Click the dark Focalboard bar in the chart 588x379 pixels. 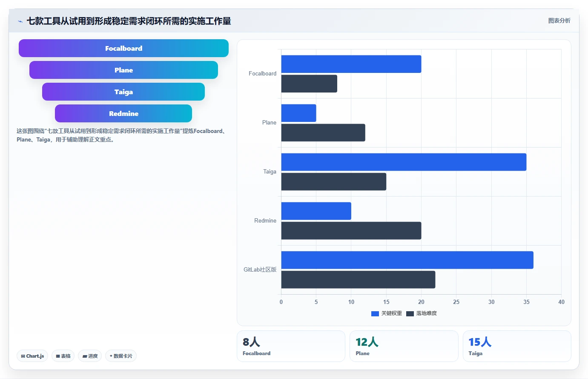tap(309, 84)
